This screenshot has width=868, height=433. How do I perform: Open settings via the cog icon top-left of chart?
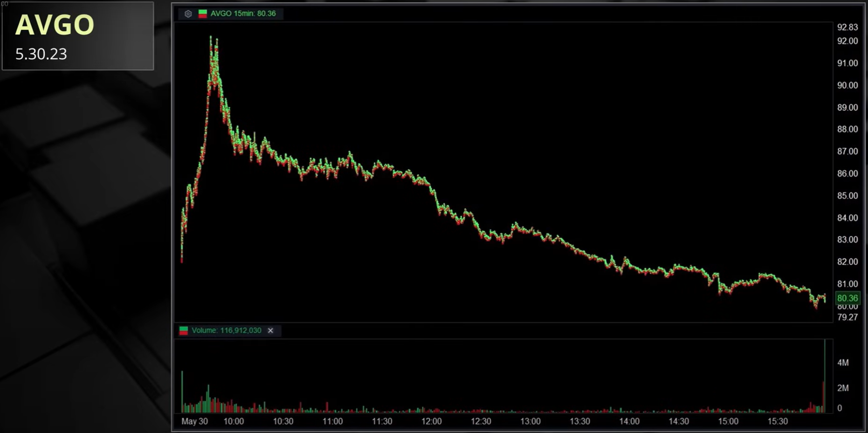coord(188,14)
